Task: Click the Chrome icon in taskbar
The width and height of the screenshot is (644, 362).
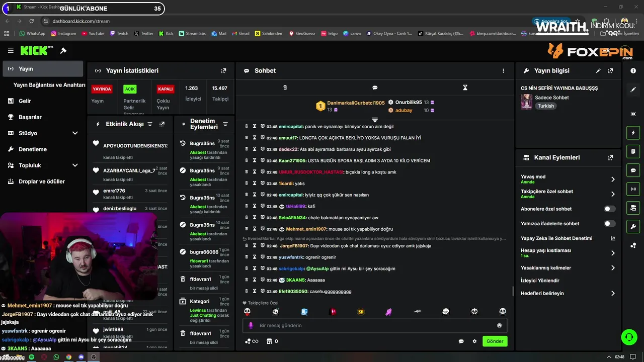Action: (x=68, y=357)
